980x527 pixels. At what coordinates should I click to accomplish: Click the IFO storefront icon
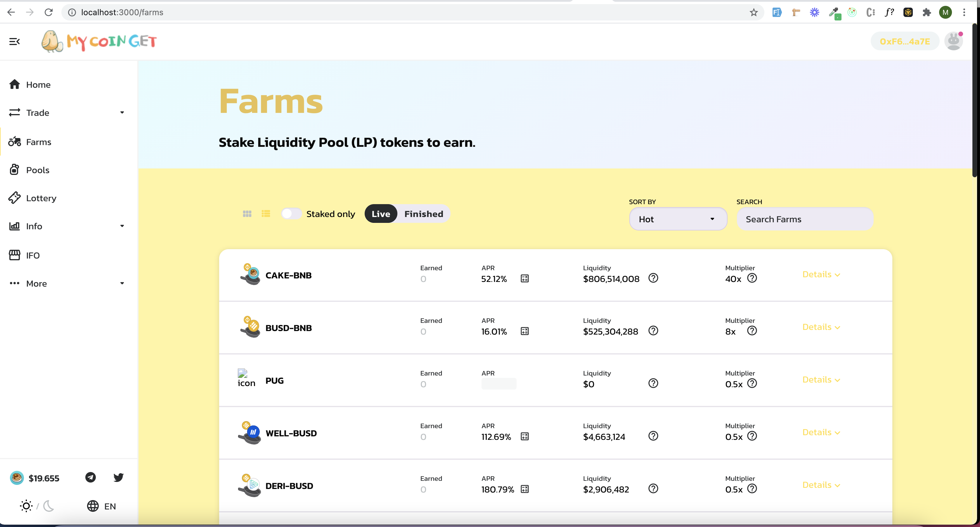14,255
